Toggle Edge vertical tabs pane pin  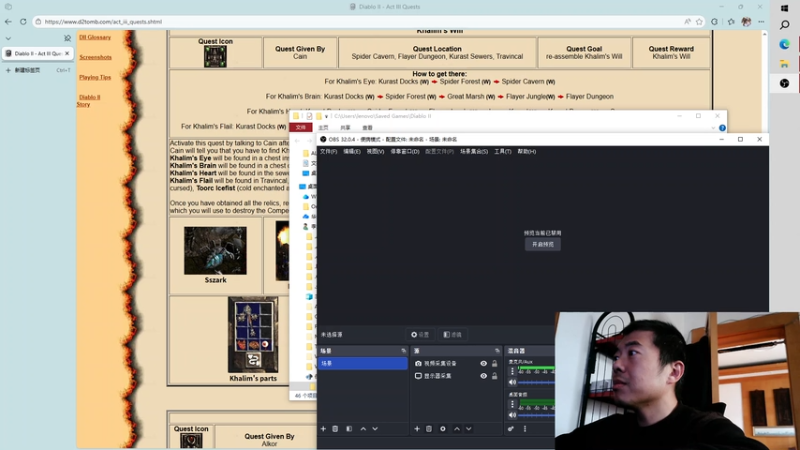pyautogui.click(x=67, y=38)
